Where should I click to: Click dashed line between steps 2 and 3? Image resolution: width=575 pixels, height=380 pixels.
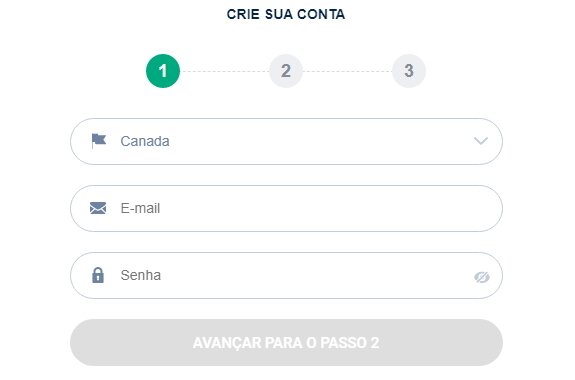coord(347,71)
